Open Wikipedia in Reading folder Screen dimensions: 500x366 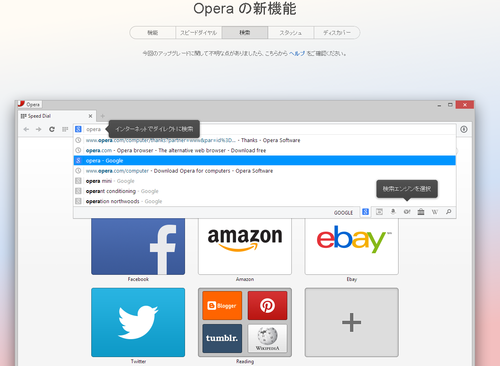(267, 338)
